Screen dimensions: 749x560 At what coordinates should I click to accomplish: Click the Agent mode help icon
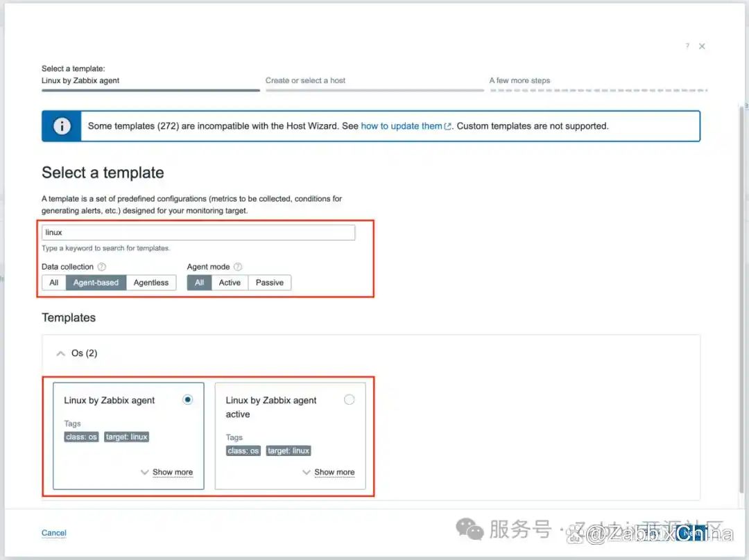(238, 267)
